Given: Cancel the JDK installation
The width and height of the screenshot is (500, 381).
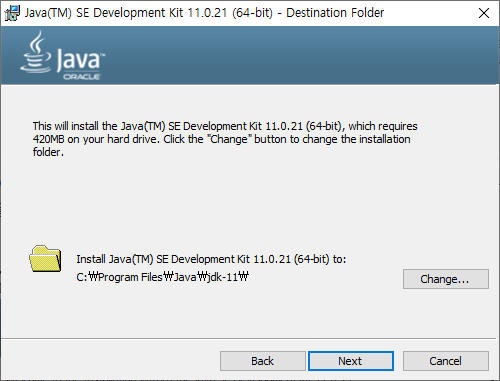Looking at the screenshot, I should [x=446, y=361].
